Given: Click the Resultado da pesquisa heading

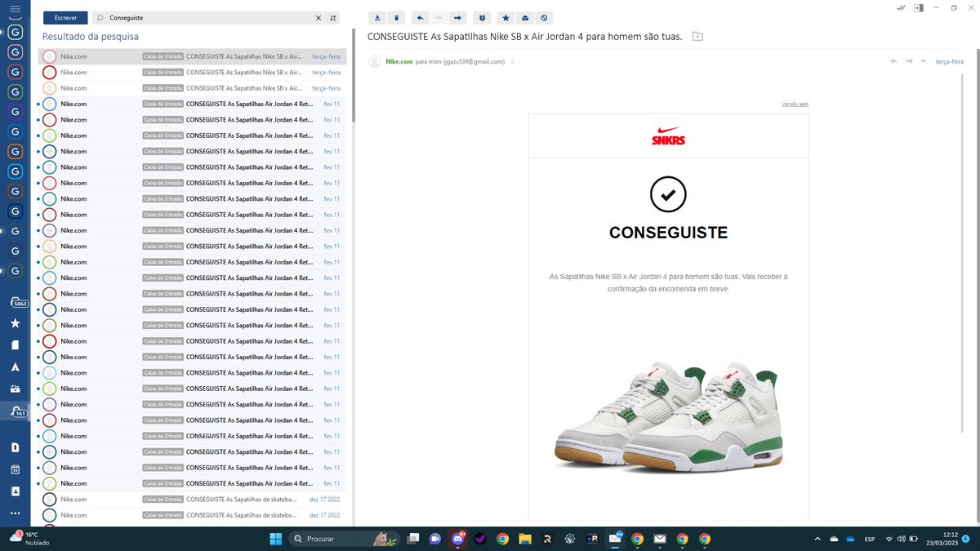Looking at the screenshot, I should click(91, 37).
